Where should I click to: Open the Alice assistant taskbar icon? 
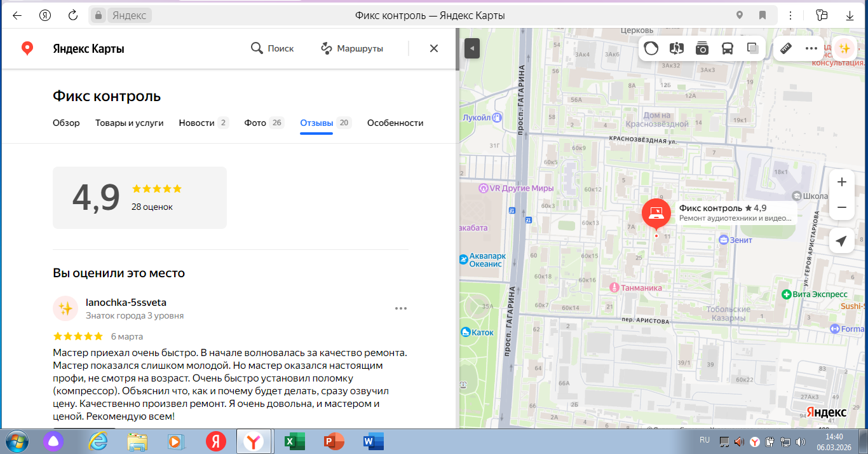click(53, 441)
